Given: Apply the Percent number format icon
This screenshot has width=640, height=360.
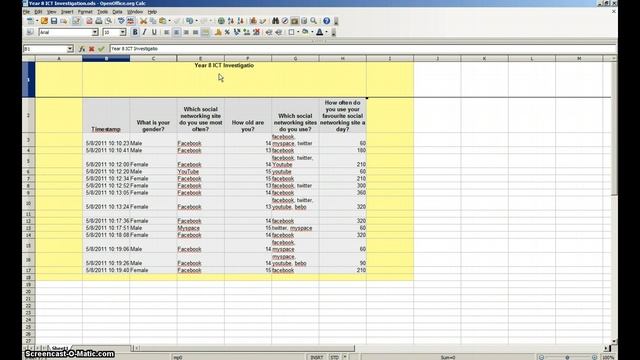Looking at the screenshot, I should (227, 32).
